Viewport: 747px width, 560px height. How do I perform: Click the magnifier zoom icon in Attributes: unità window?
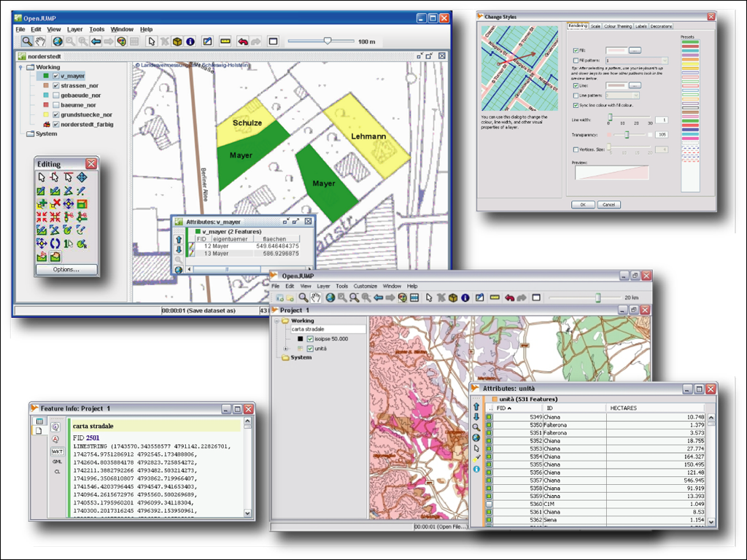coord(476,427)
